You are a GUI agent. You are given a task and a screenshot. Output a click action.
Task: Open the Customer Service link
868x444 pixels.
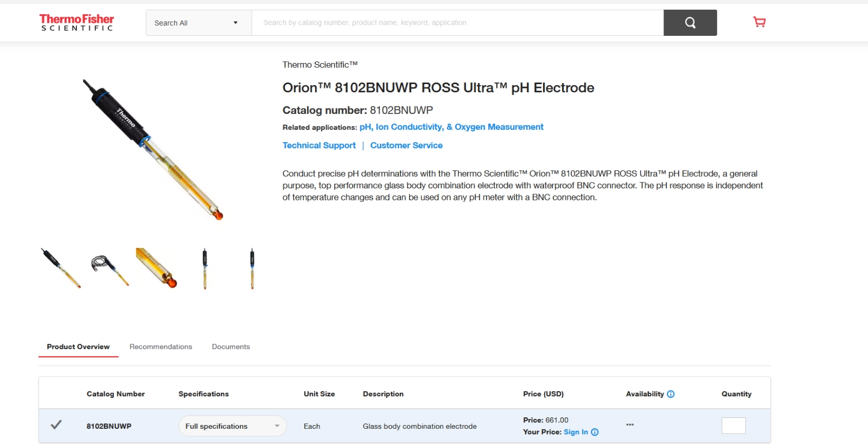tap(406, 145)
